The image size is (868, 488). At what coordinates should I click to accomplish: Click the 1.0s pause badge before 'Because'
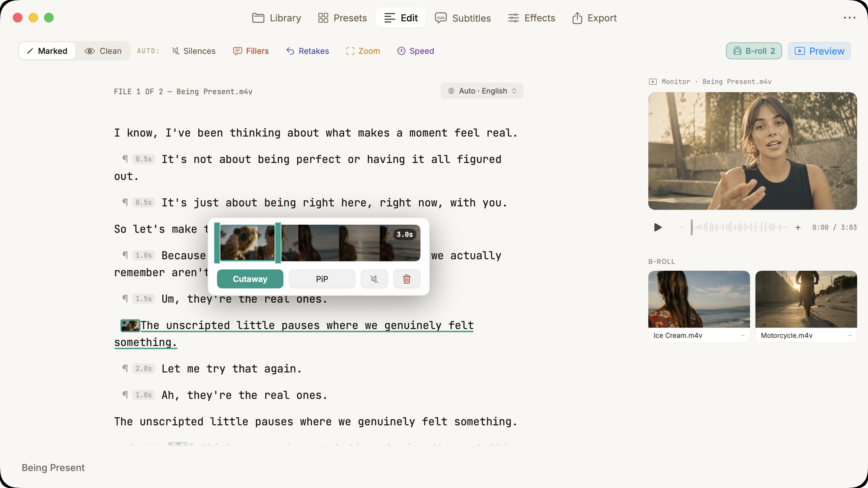coord(144,255)
